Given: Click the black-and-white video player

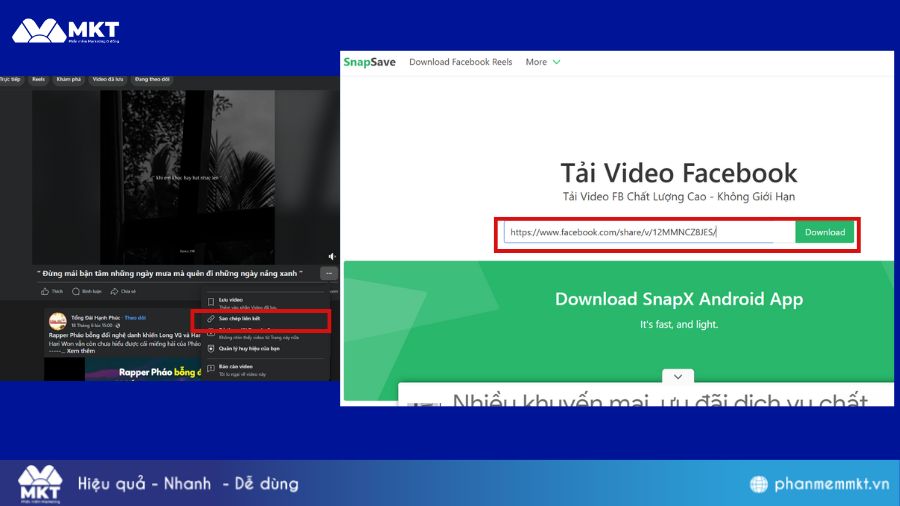Looking at the screenshot, I should click(x=185, y=177).
